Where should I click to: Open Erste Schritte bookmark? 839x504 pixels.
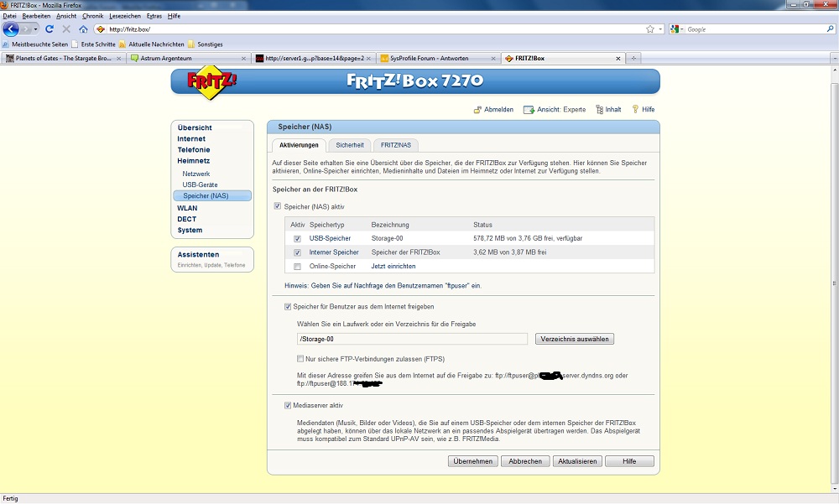[x=94, y=44]
